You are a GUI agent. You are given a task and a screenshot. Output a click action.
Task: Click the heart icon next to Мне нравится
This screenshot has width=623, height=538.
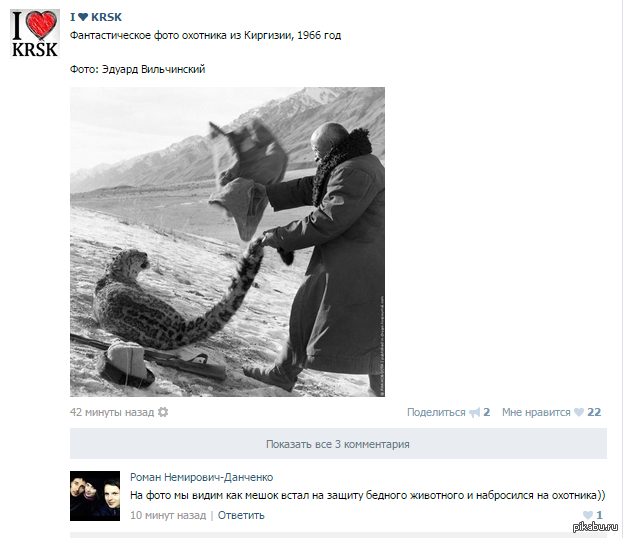pyautogui.click(x=579, y=412)
